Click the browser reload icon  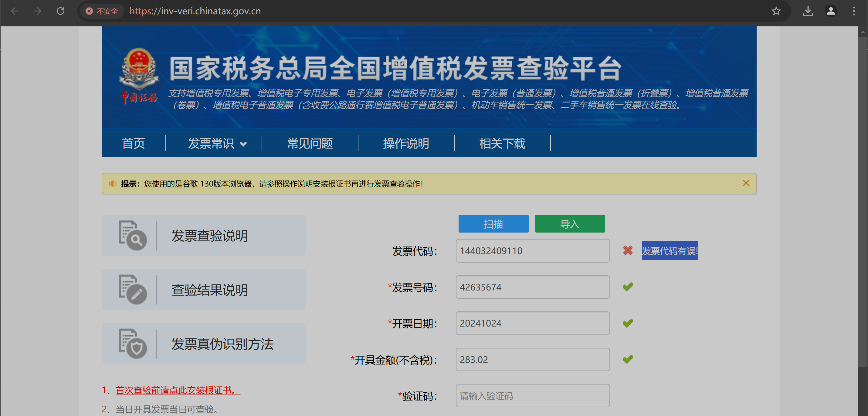60,11
